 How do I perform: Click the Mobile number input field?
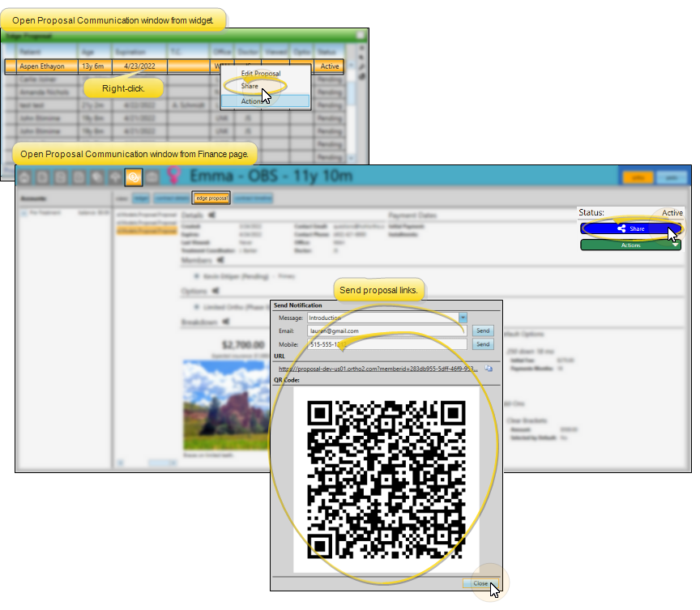tap(386, 344)
